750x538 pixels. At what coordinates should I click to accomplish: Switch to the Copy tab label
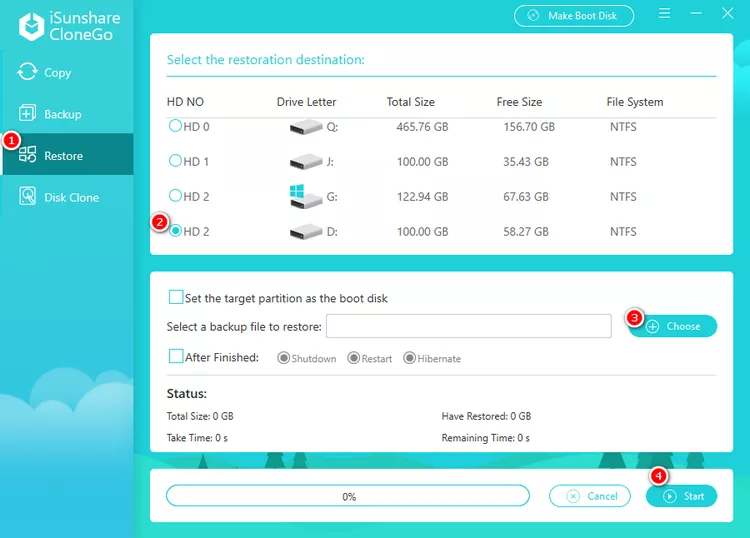57,73
